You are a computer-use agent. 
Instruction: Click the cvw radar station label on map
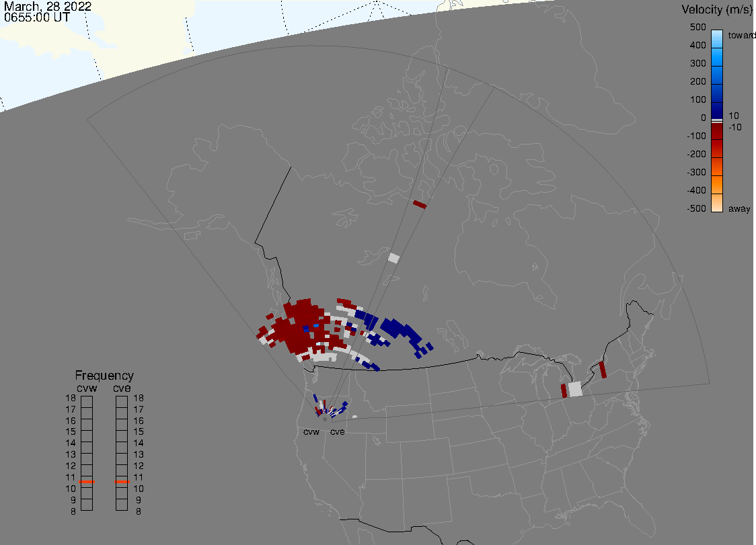point(311,431)
